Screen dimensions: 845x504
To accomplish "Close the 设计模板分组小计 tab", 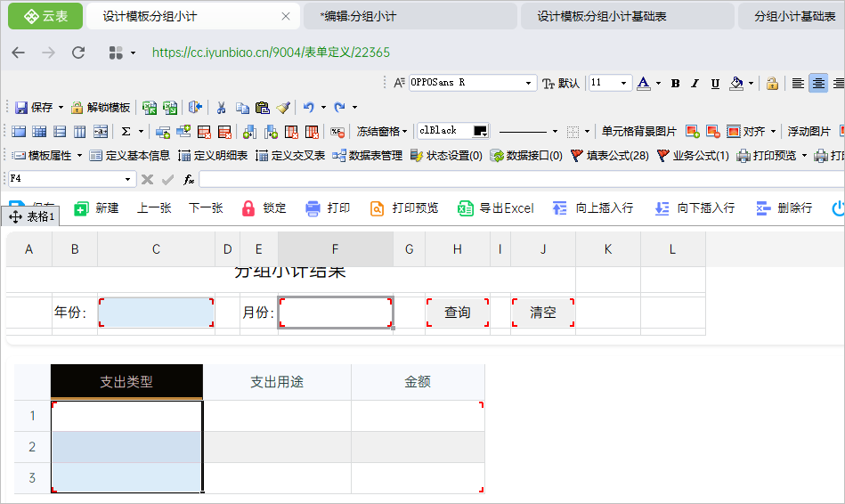I will (x=286, y=16).
